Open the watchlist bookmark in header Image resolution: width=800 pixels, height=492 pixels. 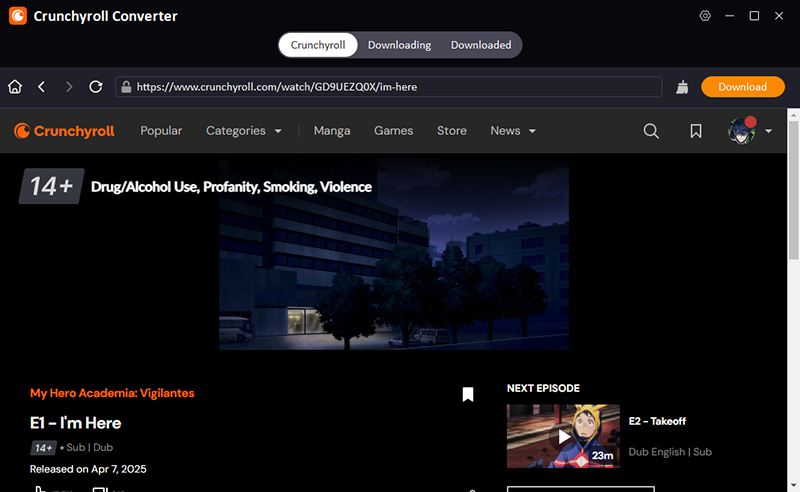pos(696,131)
